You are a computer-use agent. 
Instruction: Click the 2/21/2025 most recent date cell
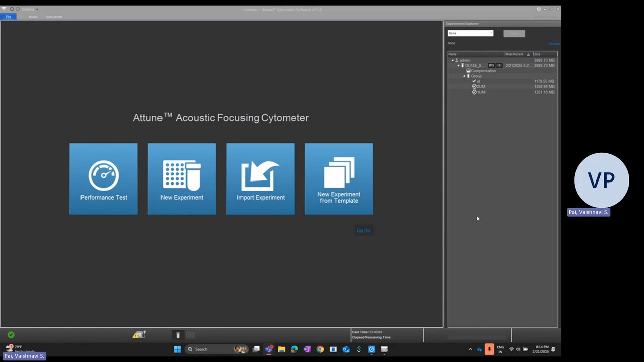(518, 66)
